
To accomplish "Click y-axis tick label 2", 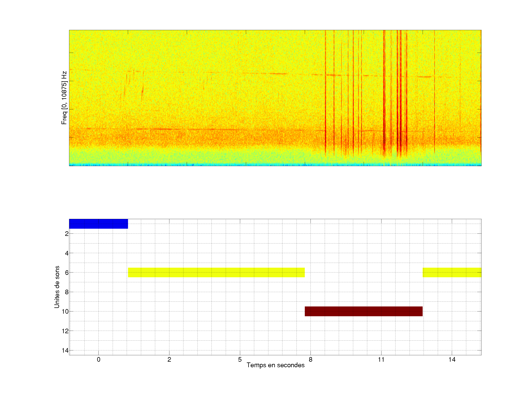I will pyautogui.click(x=67, y=234).
